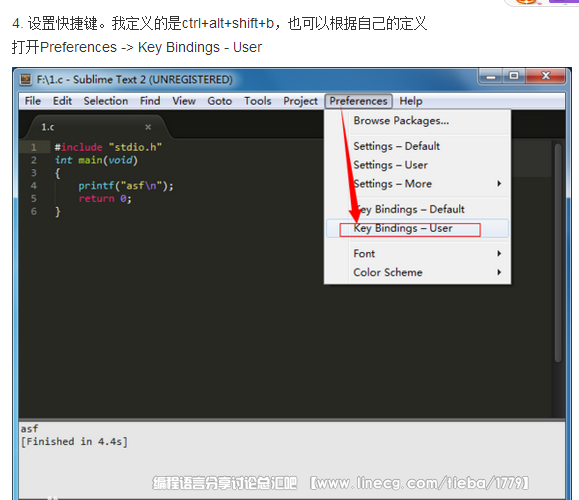Open the File menu
Viewport: 579px width, 500px height.
[x=32, y=101]
